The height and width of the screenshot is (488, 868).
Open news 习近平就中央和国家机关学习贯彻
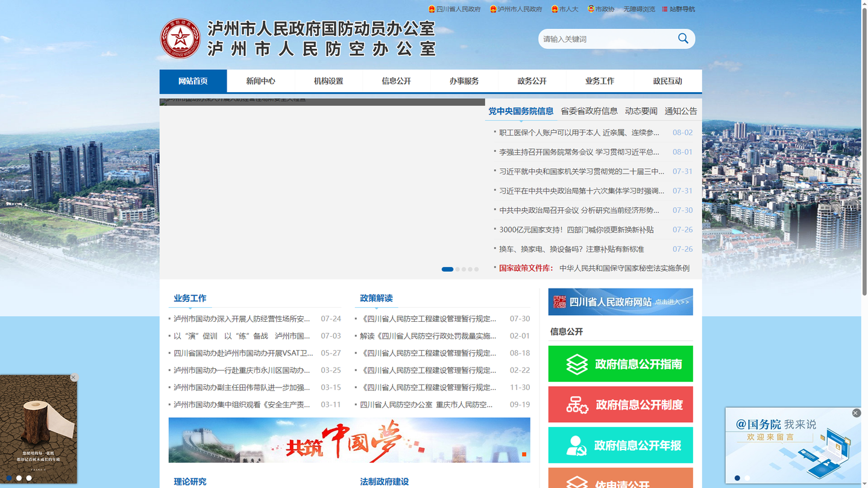(582, 171)
